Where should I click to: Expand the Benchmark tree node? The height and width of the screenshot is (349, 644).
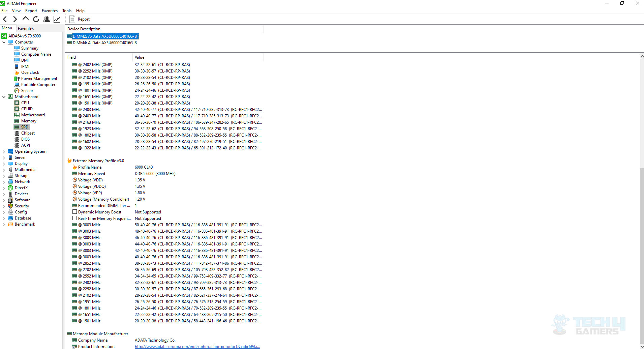click(4, 224)
